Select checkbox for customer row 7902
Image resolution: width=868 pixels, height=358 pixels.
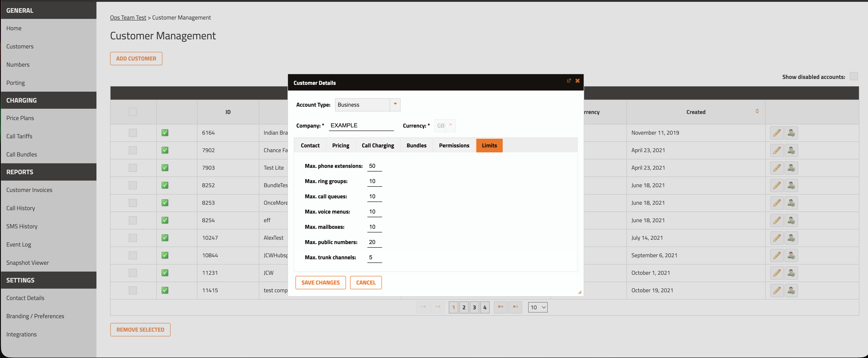[x=133, y=150]
